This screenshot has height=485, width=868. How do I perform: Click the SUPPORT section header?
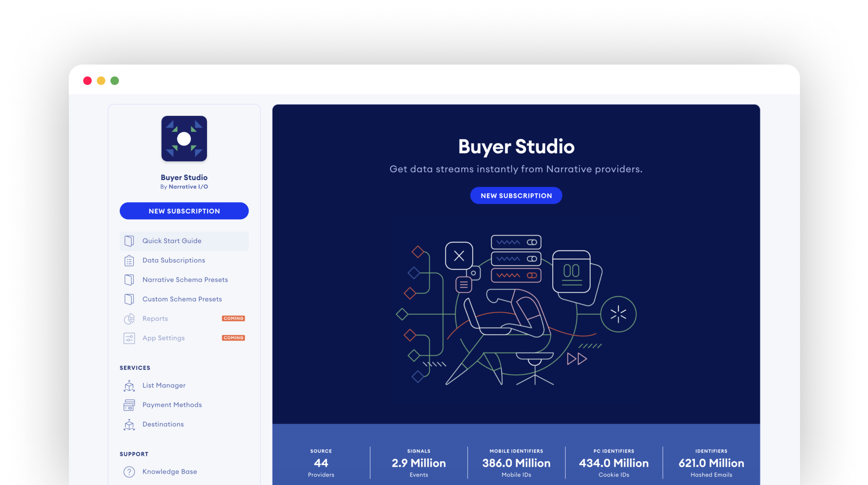[134, 454]
